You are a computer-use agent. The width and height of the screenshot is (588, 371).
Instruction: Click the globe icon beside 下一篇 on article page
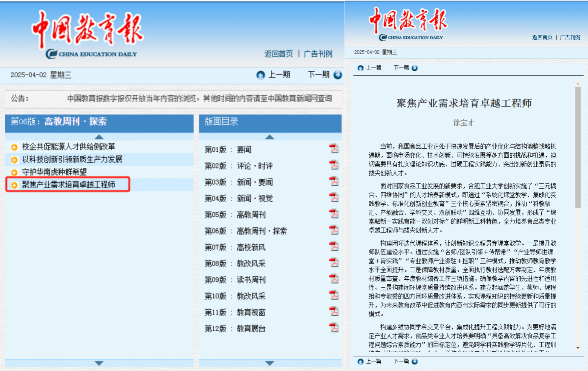tap(415, 68)
